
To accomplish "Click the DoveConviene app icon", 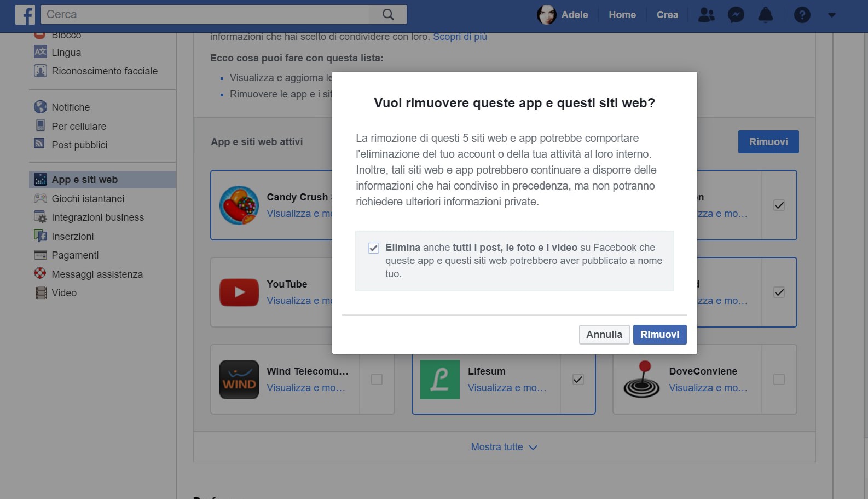I will [641, 380].
